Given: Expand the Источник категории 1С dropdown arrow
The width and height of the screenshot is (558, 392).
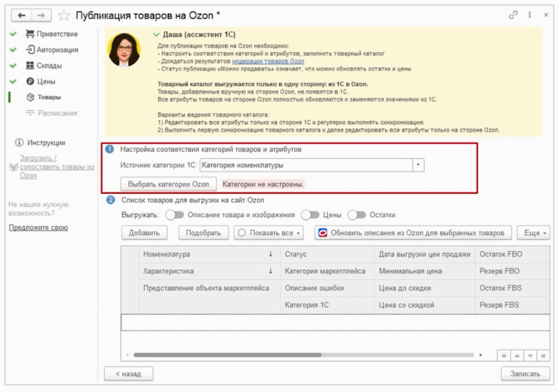Looking at the screenshot, I should 419,165.
